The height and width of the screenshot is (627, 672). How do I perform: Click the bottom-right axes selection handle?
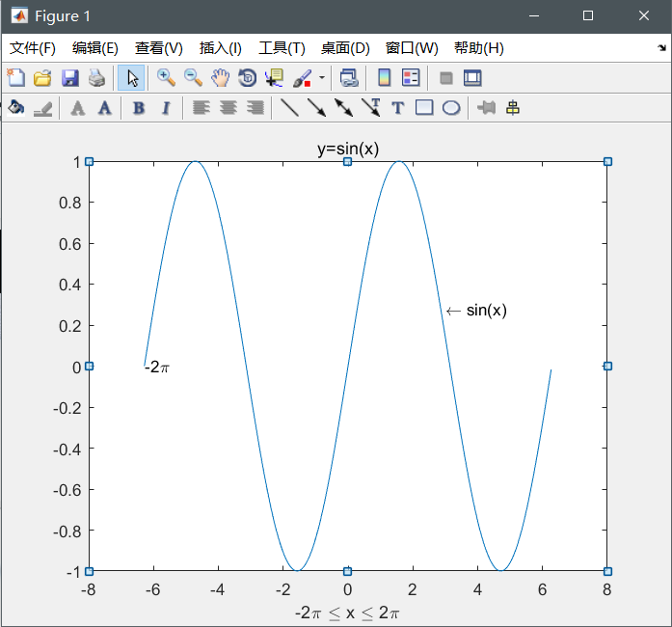click(607, 571)
